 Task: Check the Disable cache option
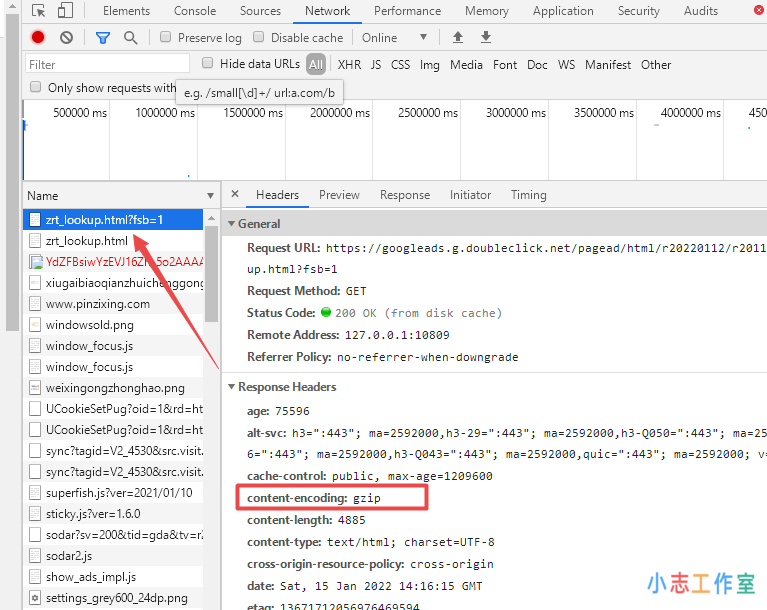pyautogui.click(x=259, y=38)
